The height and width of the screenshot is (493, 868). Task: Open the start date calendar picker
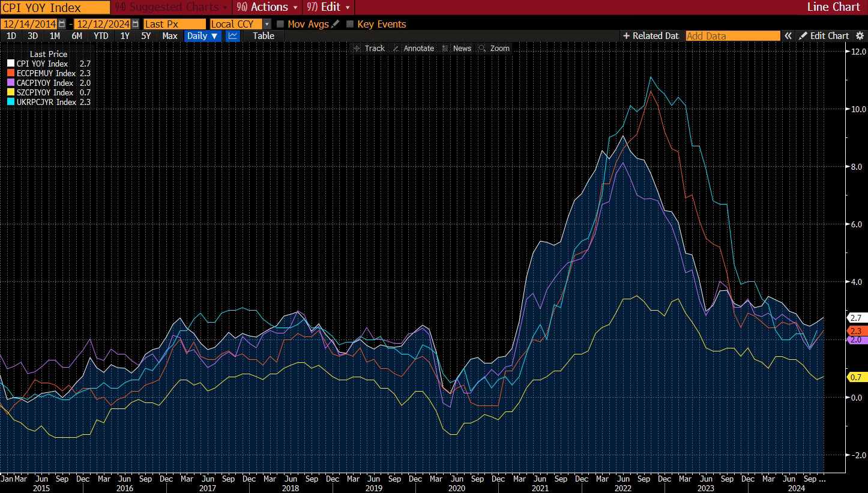pyautogui.click(x=62, y=24)
